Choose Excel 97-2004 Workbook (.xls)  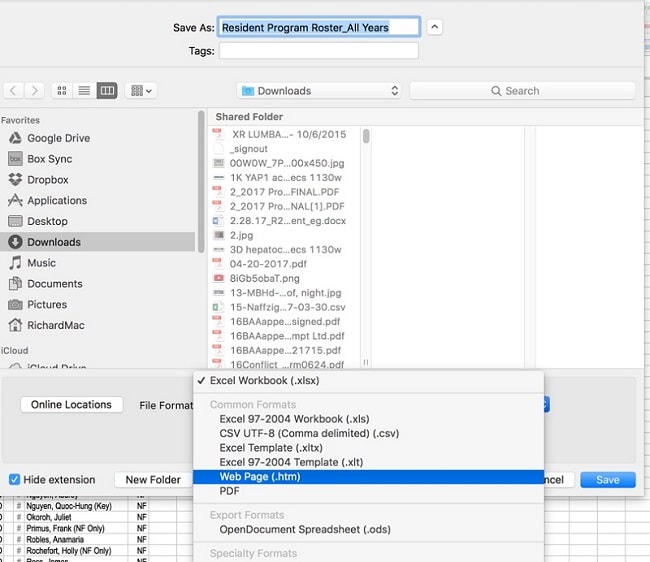click(x=369, y=419)
